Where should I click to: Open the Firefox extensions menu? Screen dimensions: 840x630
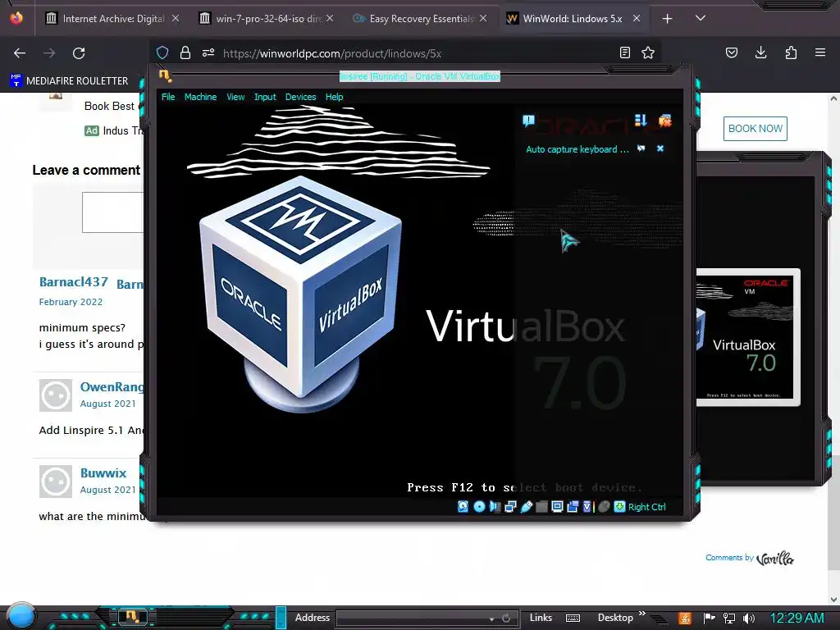tap(791, 52)
